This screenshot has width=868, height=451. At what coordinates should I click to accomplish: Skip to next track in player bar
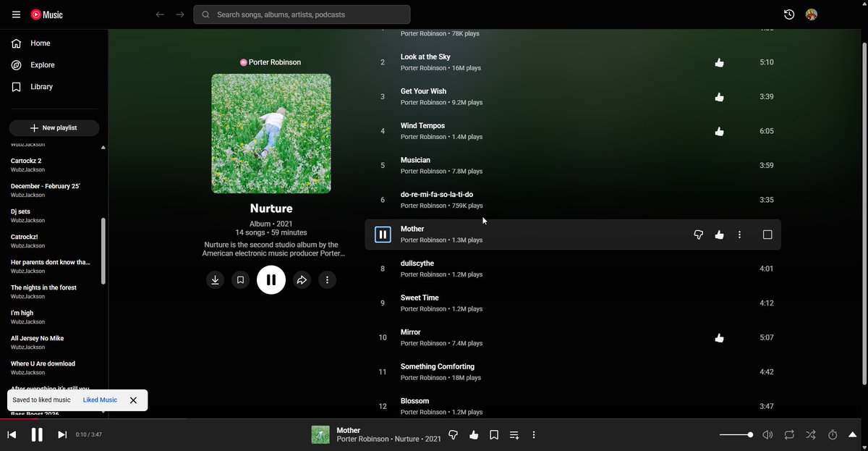[62, 434]
